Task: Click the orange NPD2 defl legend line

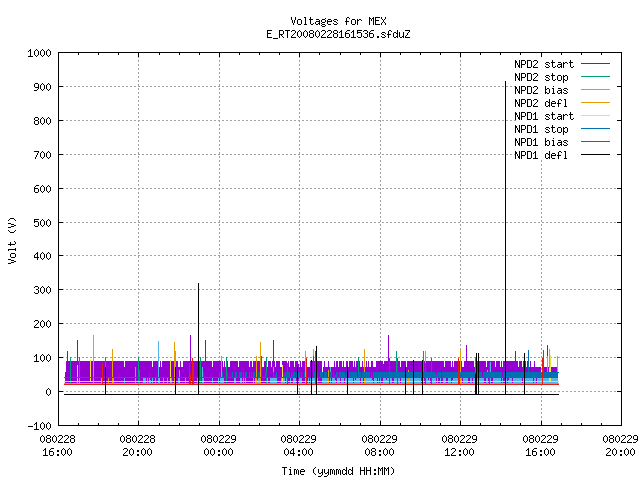Action: click(596, 103)
